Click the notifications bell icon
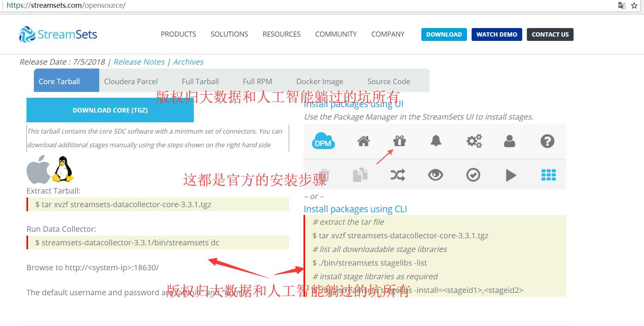This screenshot has height=326, width=644. click(436, 141)
